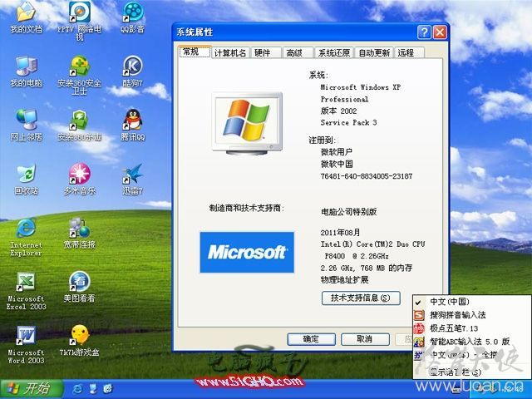Open PPTV 网络电视 shortcut
Image resolution: width=532 pixels, height=399 pixels.
[x=80, y=20]
